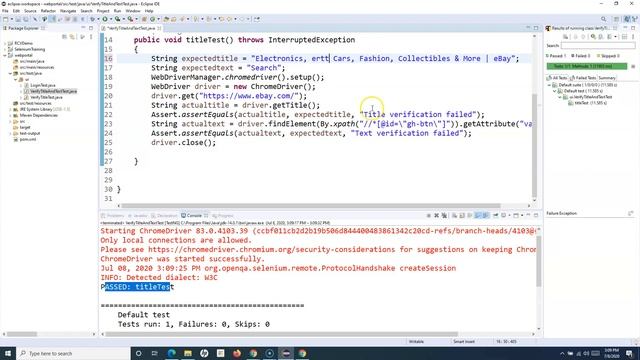Switch to the Summary tab in TestNG
Viewport: 640px width, 360px height.
click(x=607, y=78)
